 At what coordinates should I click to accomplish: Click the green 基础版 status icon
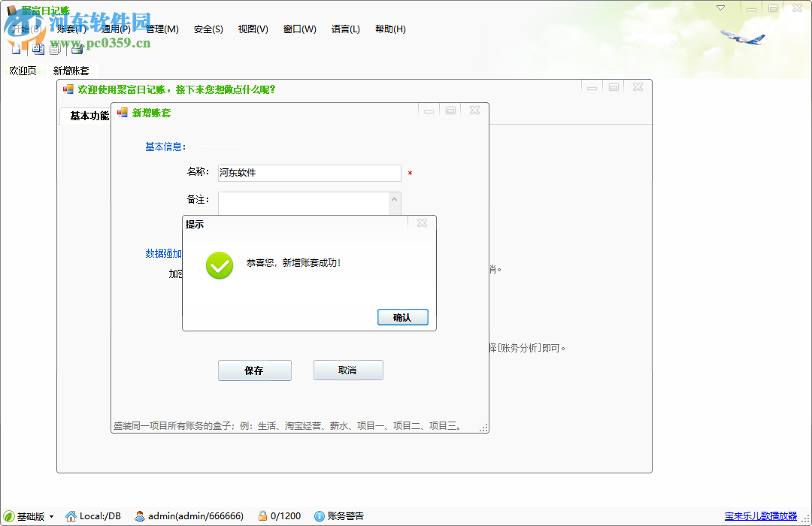pos(11,516)
